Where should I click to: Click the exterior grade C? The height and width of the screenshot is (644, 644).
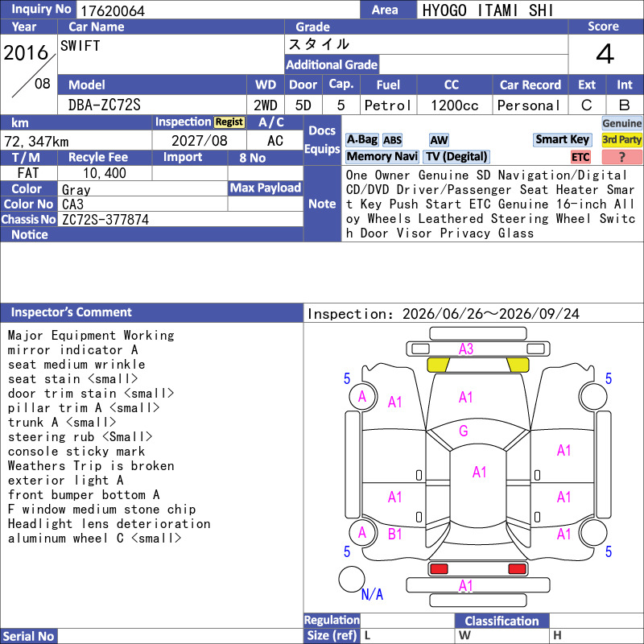click(x=587, y=105)
